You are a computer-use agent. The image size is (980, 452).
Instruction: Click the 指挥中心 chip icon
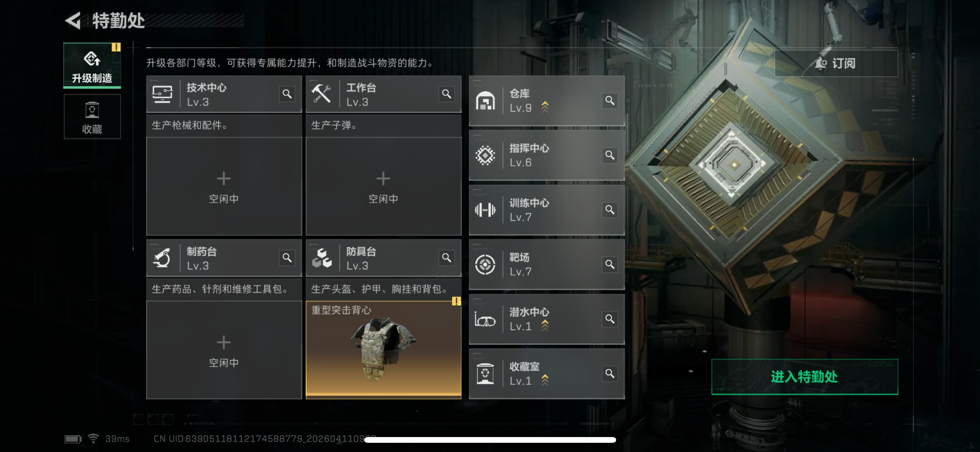(x=485, y=155)
